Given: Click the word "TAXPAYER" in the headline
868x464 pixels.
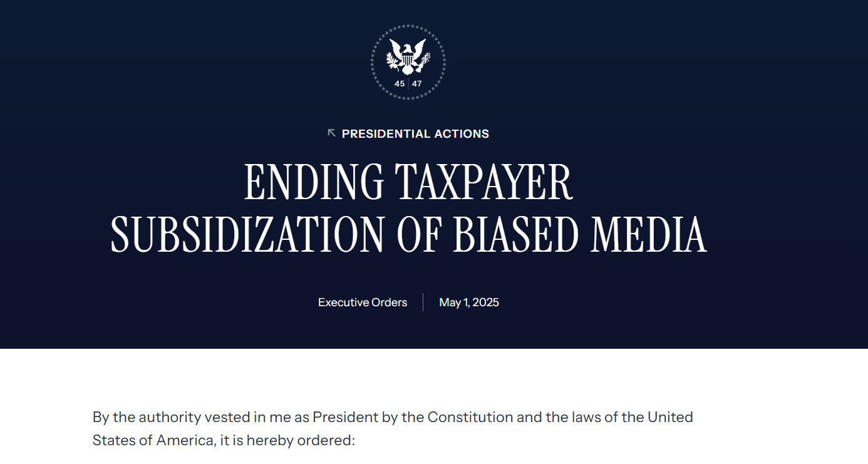Looking at the screenshot, I should tap(484, 182).
